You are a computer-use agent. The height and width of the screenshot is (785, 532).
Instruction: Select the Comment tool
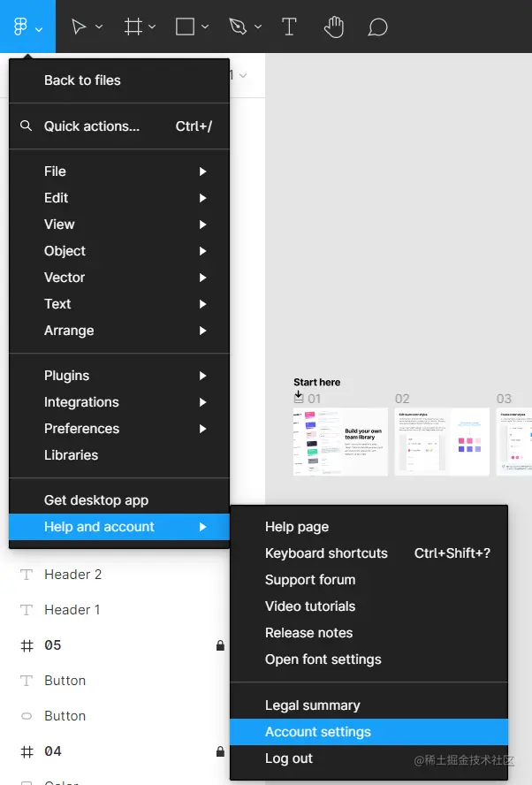click(x=377, y=27)
